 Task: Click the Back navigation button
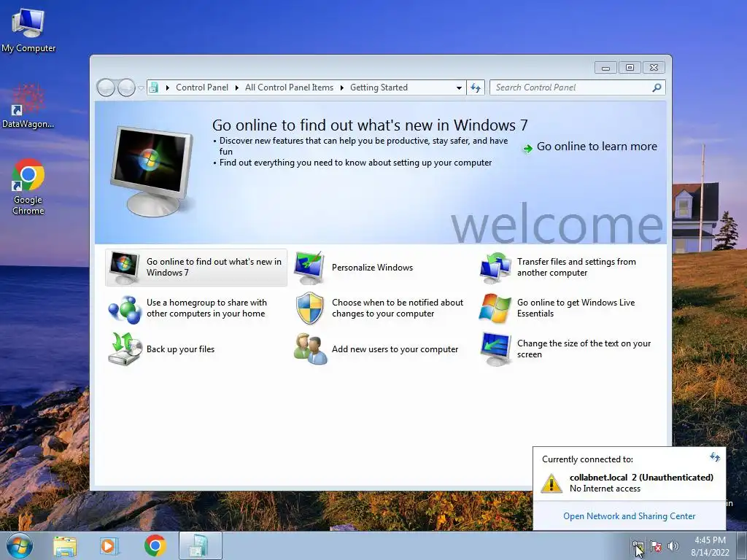click(x=106, y=87)
